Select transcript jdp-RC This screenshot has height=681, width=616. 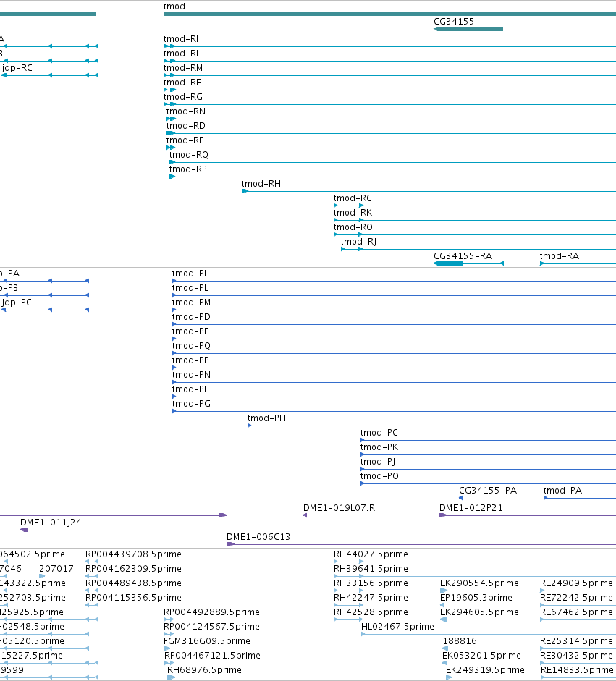tap(17, 68)
